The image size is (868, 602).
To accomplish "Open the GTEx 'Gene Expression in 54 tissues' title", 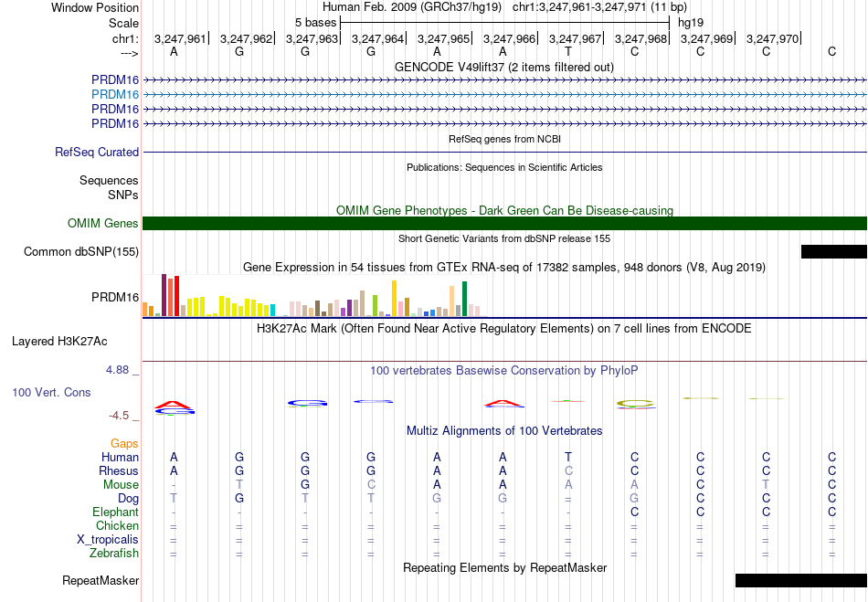I will (504, 268).
